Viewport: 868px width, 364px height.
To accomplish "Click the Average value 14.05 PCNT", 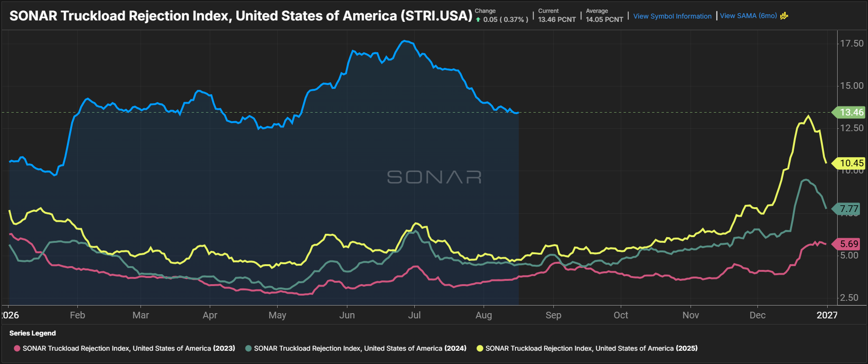I will tap(605, 19).
